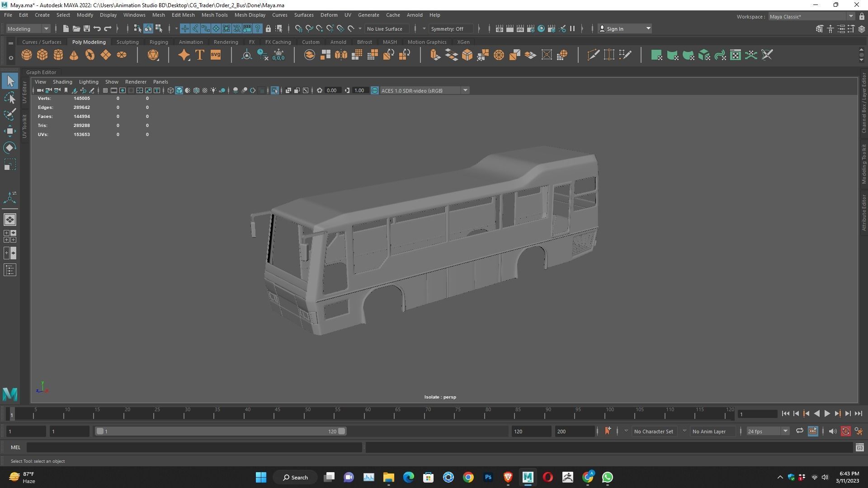This screenshot has height=488, width=868.
Task: Open the Mesh Tools menu
Action: click(x=214, y=15)
